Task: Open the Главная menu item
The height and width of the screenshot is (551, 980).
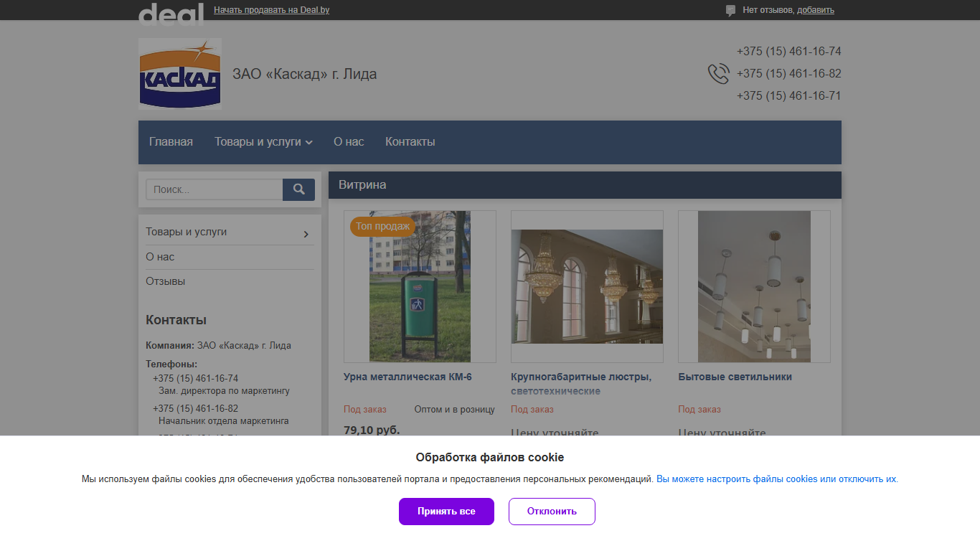Action: 171,142
